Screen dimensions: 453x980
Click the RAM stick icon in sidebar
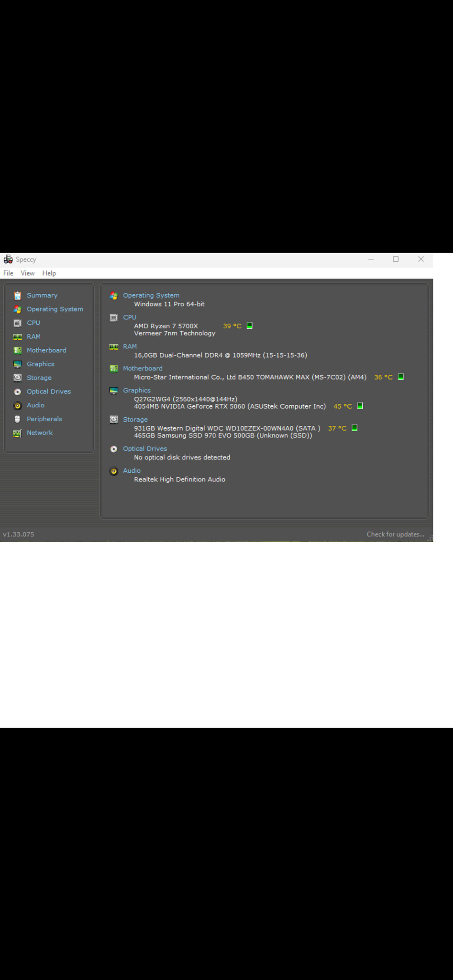(18, 337)
